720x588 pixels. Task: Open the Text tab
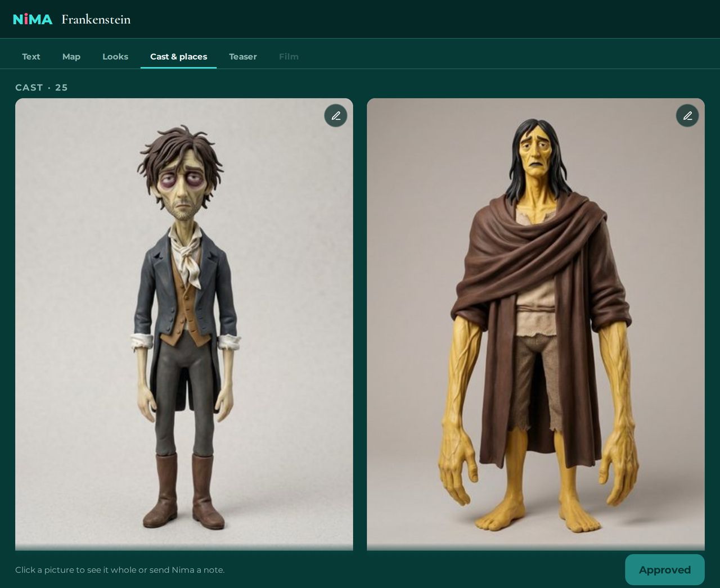(31, 57)
